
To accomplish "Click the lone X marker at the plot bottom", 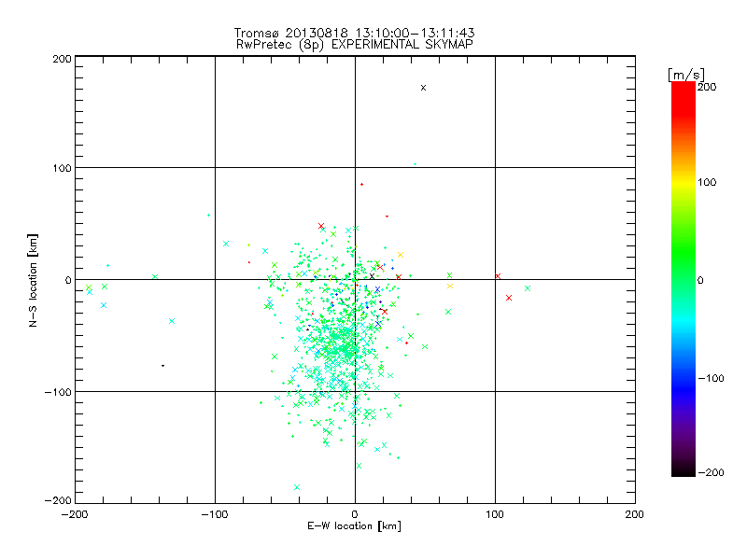I will (297, 487).
